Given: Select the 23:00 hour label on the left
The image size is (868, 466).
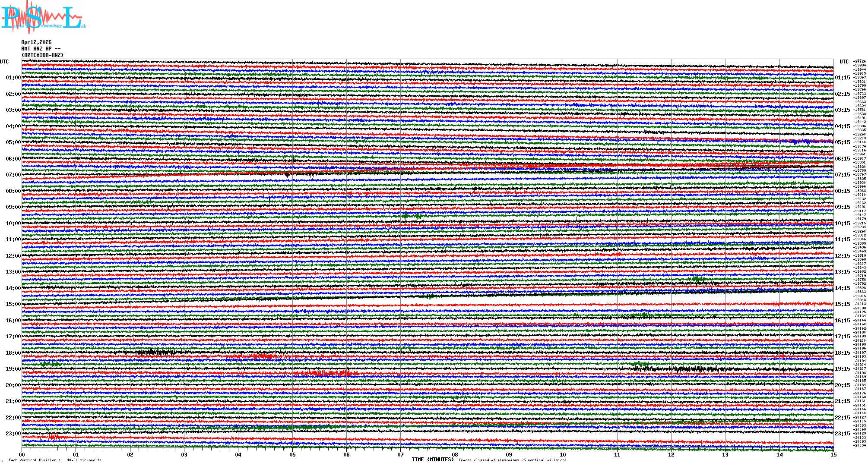Looking at the screenshot, I should tap(13, 434).
